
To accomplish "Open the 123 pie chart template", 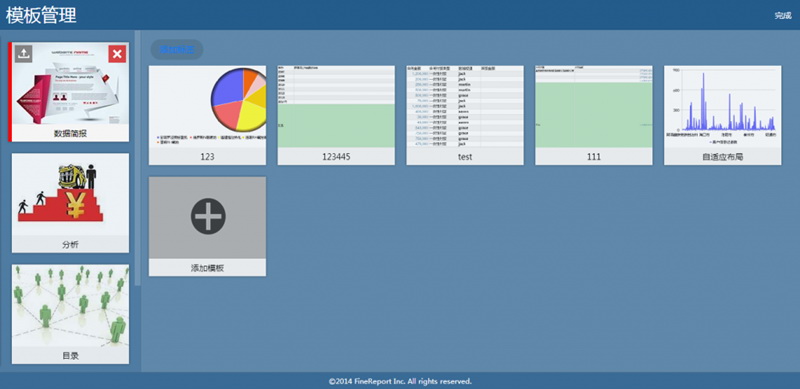I will click(x=207, y=115).
